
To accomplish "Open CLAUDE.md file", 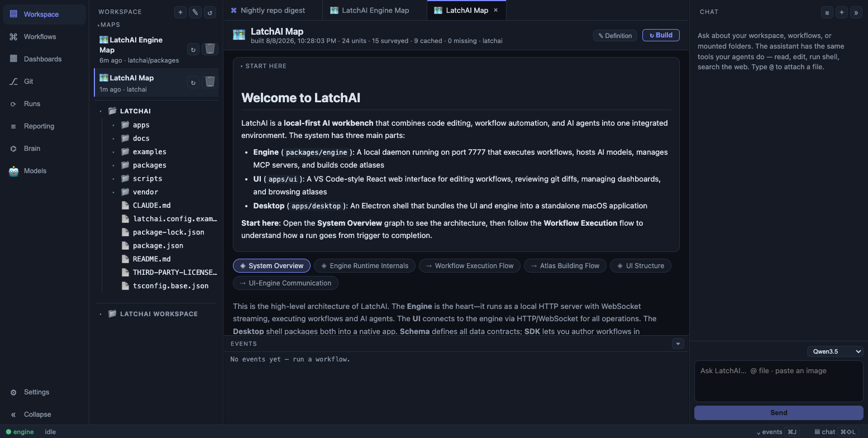I will 151,205.
